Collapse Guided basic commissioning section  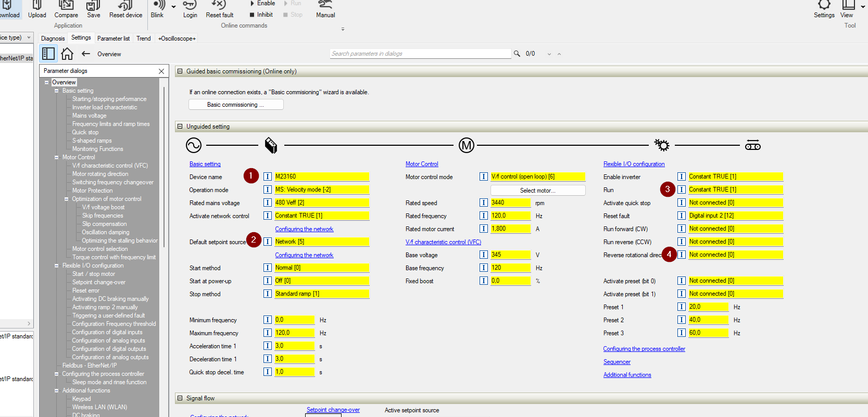180,71
